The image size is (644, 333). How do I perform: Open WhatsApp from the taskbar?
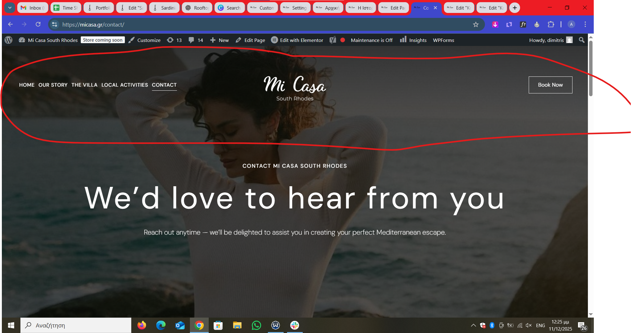256,325
